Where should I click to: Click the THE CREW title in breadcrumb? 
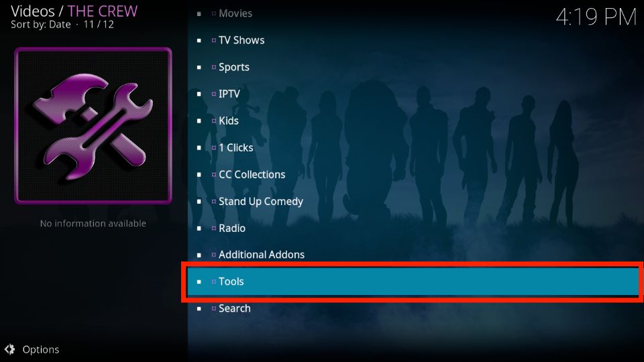pyautogui.click(x=102, y=11)
